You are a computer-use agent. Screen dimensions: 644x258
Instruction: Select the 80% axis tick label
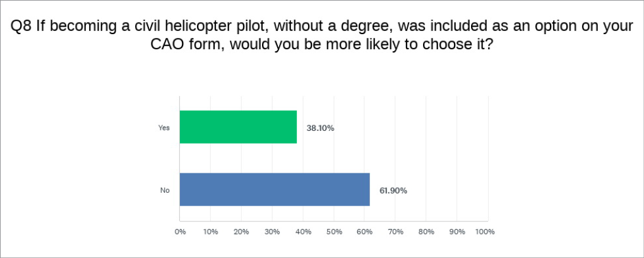[x=426, y=231]
